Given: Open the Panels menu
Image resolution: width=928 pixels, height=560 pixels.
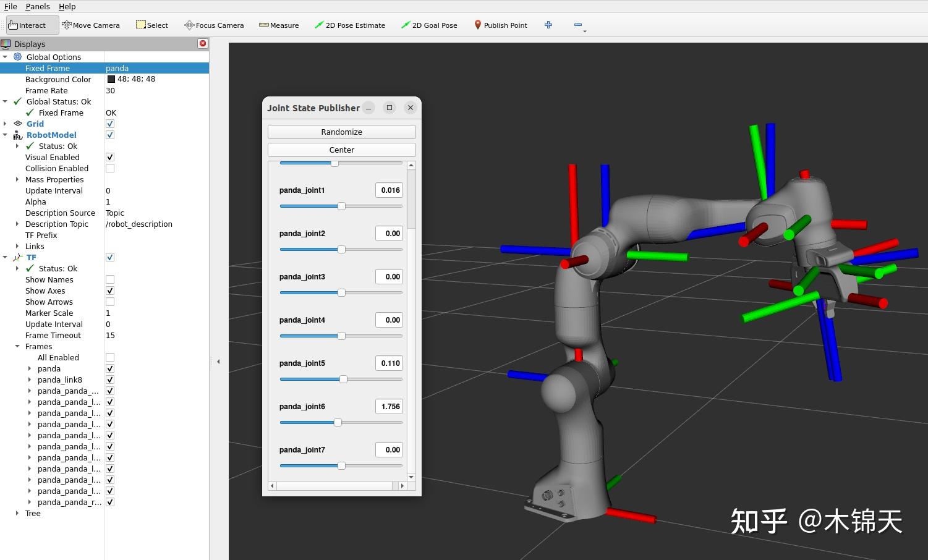Looking at the screenshot, I should coord(37,7).
